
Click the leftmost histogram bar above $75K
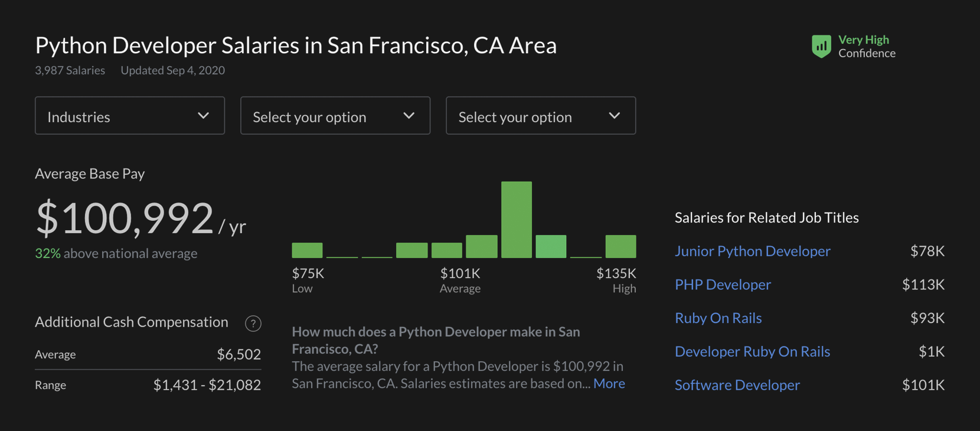tap(307, 250)
